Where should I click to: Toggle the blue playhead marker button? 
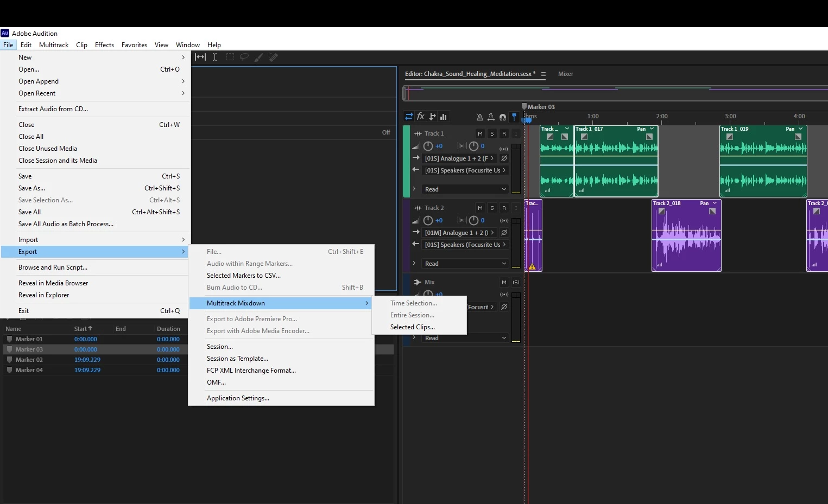pos(514,117)
